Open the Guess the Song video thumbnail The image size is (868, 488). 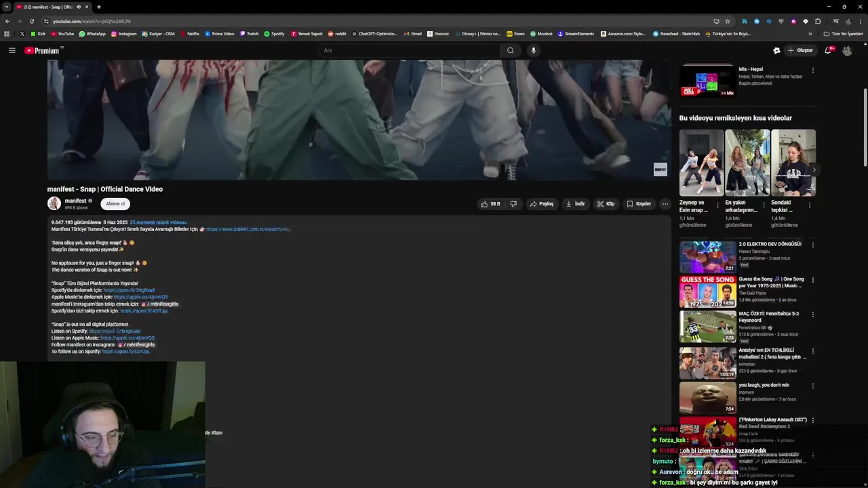(707, 291)
